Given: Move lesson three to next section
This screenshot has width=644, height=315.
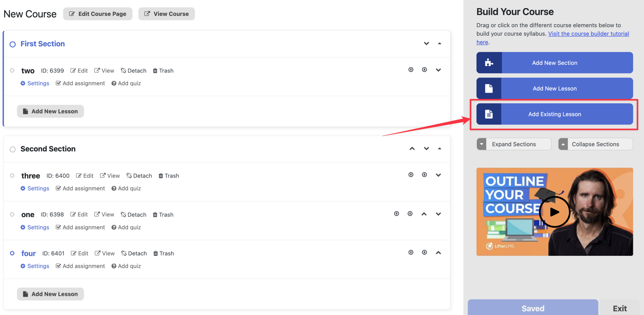Looking at the screenshot, I should click(424, 175).
